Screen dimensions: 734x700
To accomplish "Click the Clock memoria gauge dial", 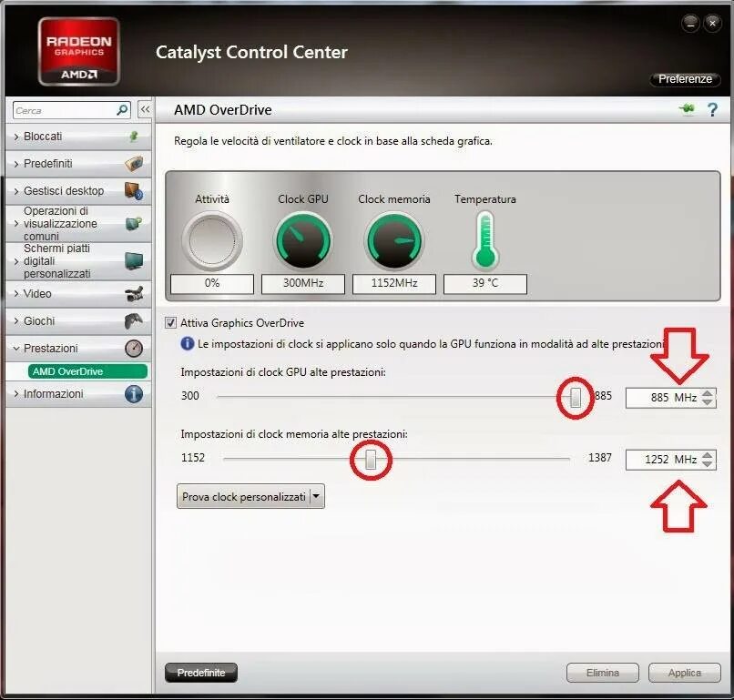I will 394,240.
